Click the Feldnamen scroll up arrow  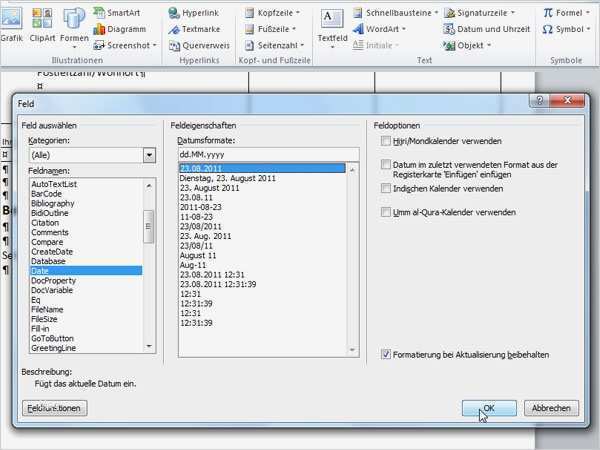tap(149, 186)
